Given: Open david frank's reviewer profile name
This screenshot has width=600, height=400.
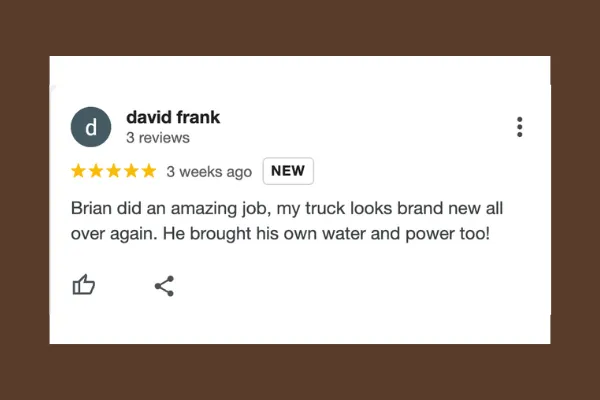Looking at the screenshot, I should 173,117.
